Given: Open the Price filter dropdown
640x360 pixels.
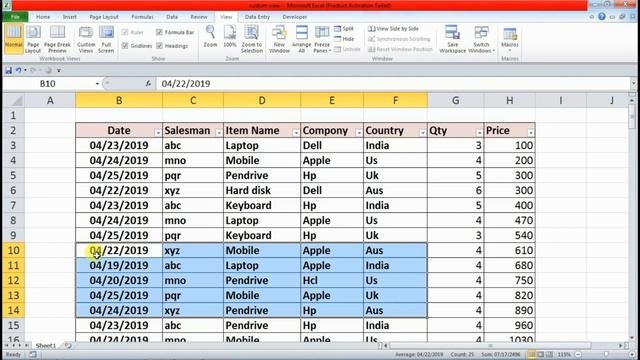Looking at the screenshot, I should coord(530,132).
